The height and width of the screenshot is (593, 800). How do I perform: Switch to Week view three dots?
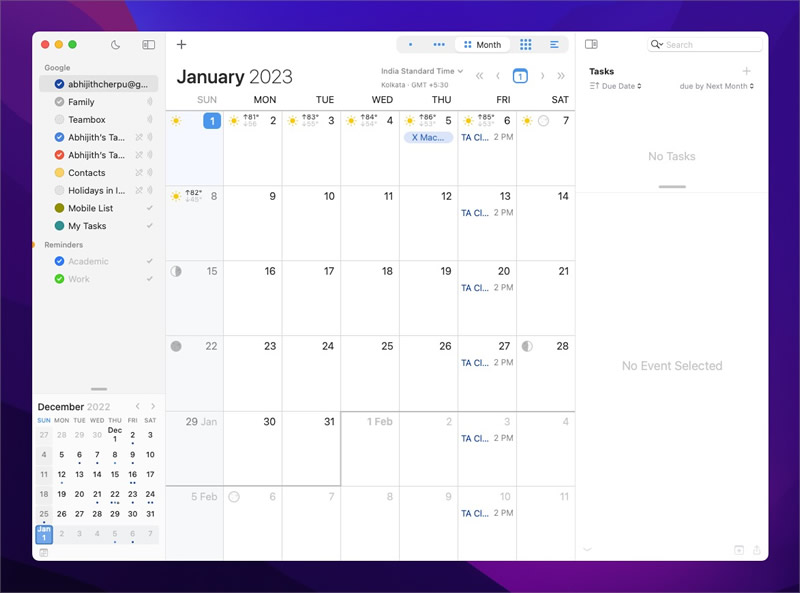439,44
